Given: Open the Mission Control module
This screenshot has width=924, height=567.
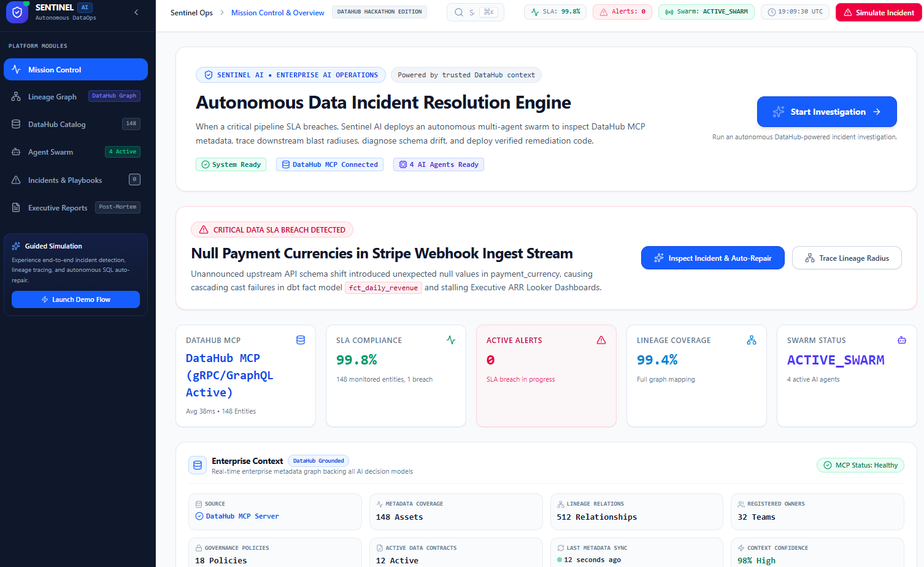Looking at the screenshot, I should click(x=75, y=69).
